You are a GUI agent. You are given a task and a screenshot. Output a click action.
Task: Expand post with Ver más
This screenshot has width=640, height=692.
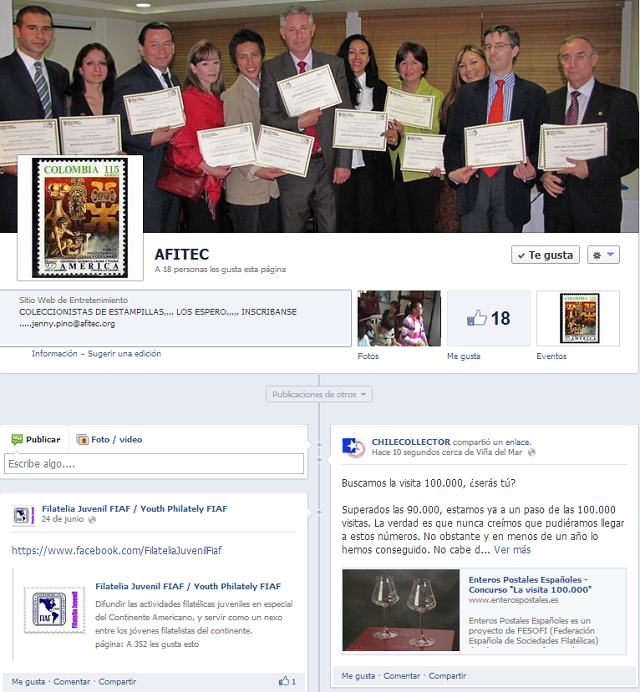tap(512, 550)
